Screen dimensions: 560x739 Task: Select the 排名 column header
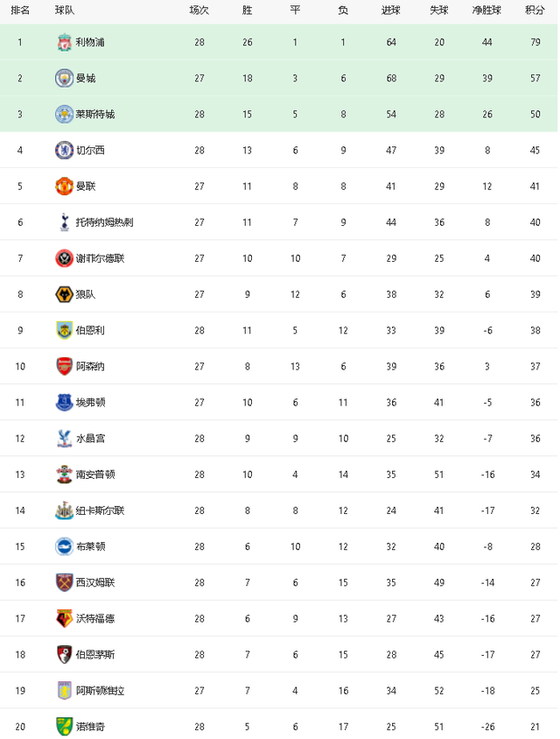tap(20, 11)
